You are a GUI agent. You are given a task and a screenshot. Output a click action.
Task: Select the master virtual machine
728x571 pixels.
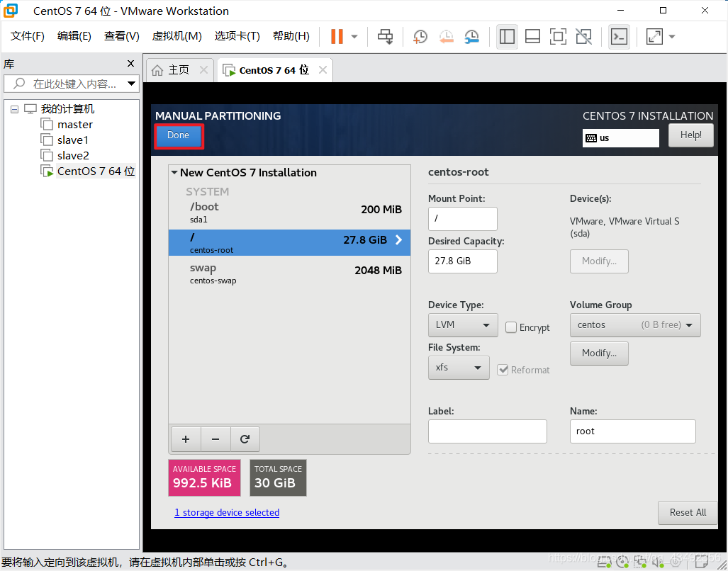coord(67,124)
